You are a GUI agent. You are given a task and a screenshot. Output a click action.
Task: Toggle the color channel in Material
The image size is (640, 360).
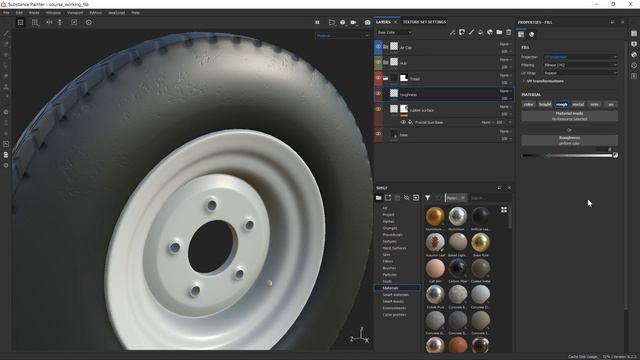coord(528,104)
